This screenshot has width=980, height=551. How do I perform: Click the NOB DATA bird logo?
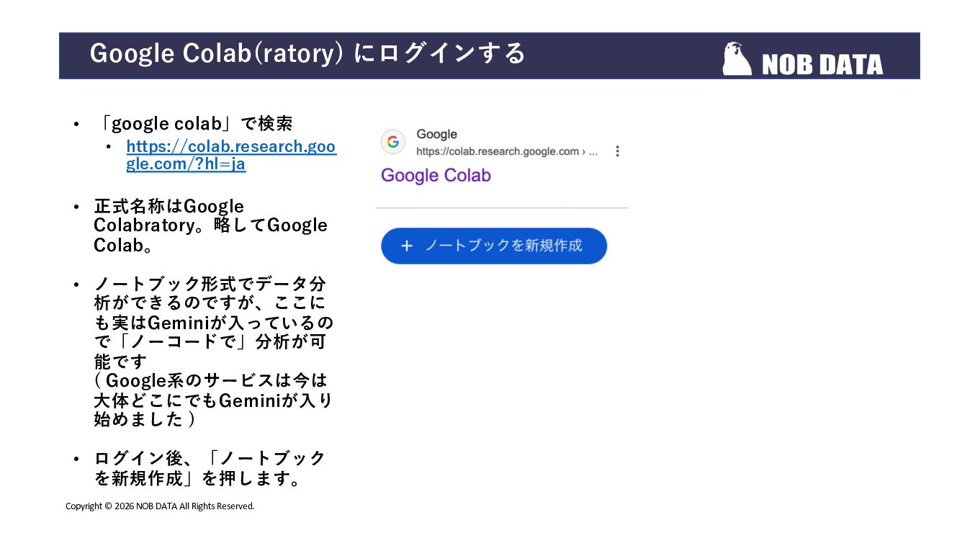tap(737, 58)
